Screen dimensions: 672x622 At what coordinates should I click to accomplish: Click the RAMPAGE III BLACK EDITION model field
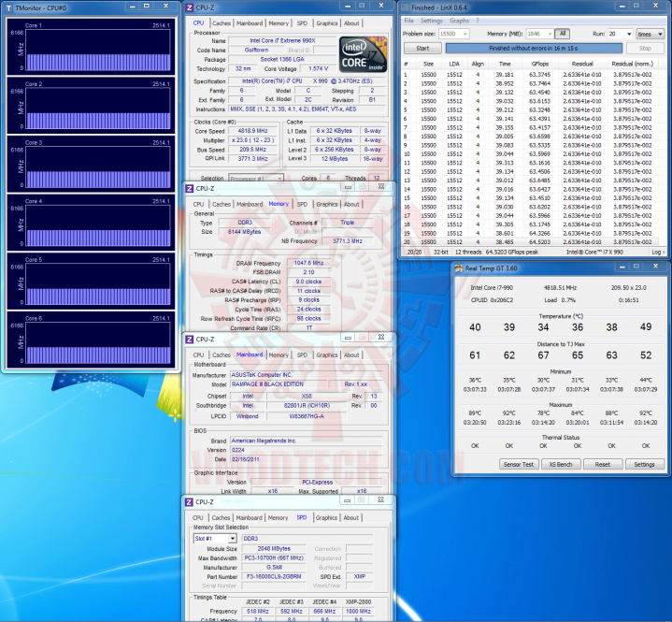tap(279, 384)
